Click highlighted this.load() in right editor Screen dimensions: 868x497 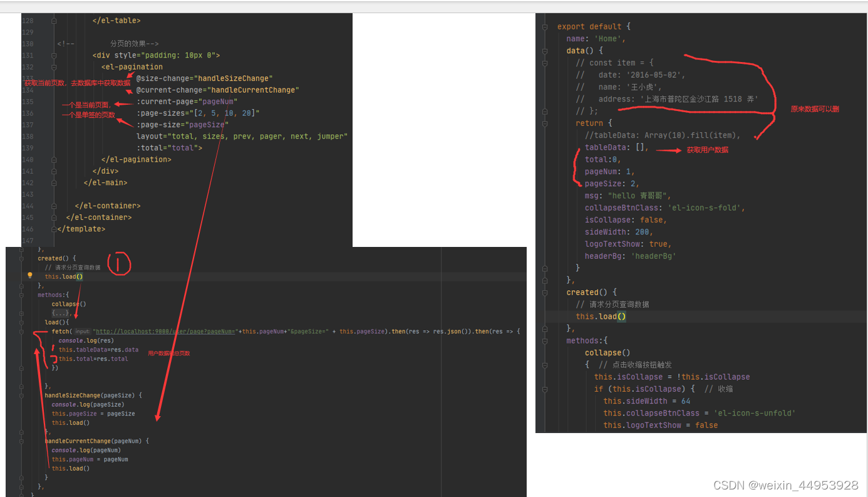[601, 317]
